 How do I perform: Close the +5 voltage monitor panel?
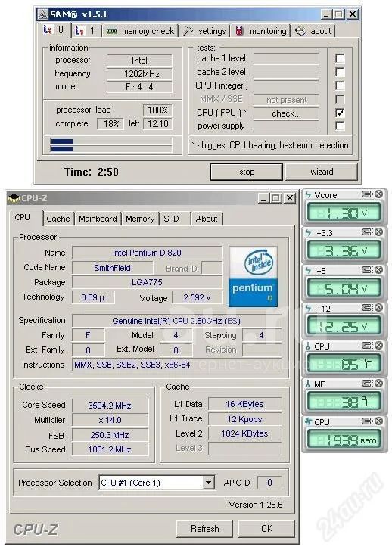379,270
